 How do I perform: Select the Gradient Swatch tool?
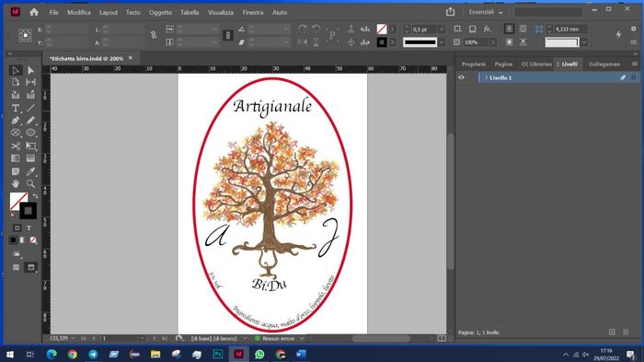(16, 158)
